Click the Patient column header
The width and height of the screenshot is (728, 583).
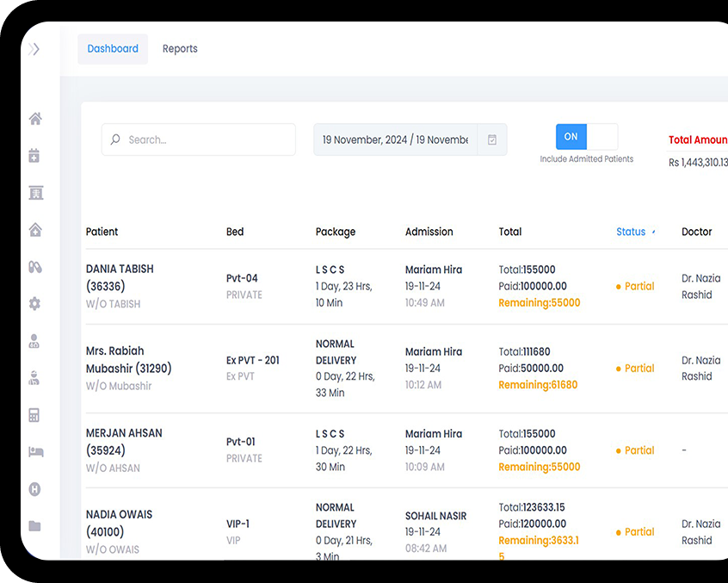tap(102, 232)
